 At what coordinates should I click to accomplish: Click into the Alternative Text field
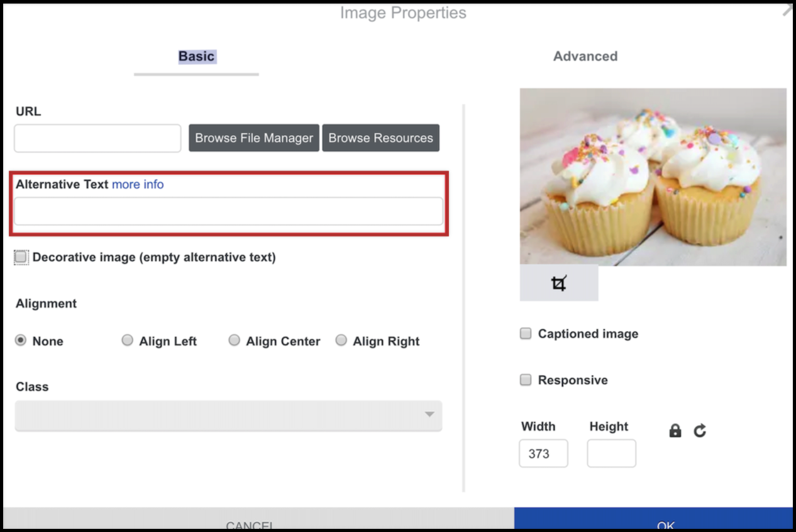pyautogui.click(x=228, y=211)
